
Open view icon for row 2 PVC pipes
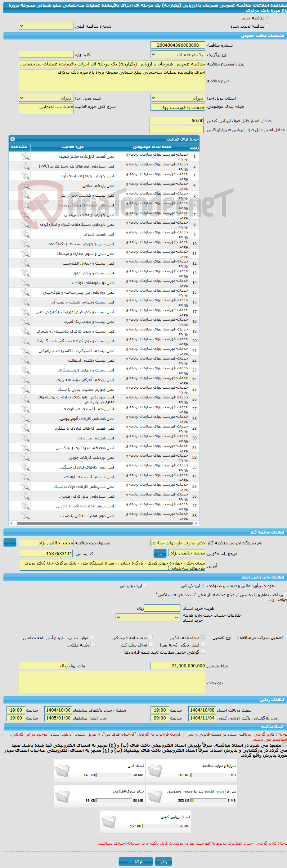(25, 166)
